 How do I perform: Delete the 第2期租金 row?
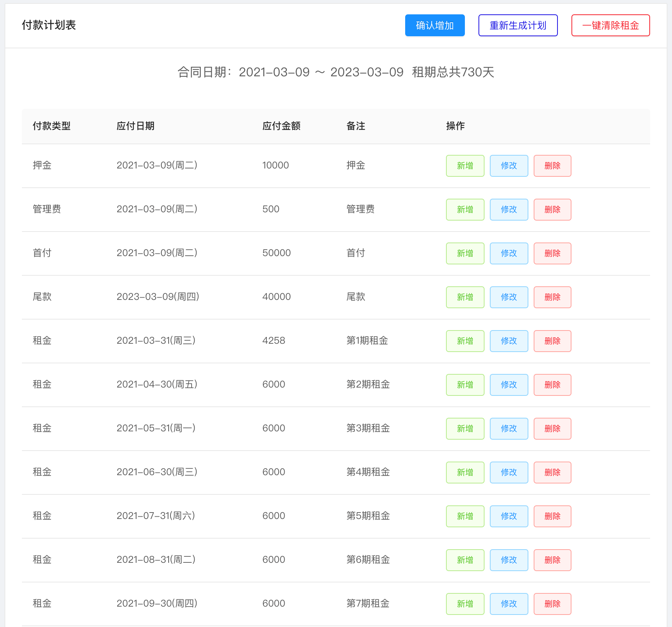552,385
